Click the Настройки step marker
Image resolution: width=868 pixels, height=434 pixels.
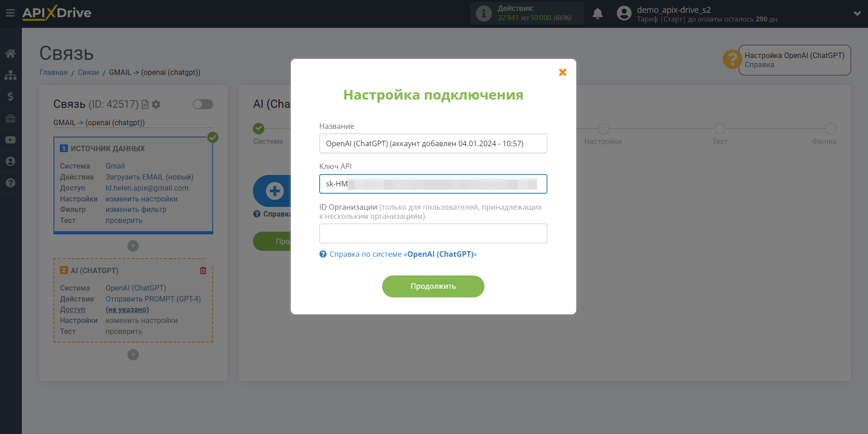coord(603,128)
